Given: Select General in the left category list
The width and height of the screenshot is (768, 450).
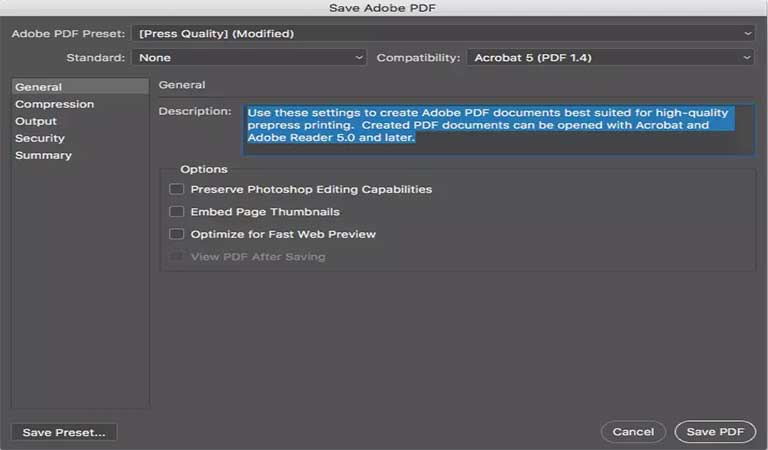Looking at the screenshot, I should tap(38, 87).
